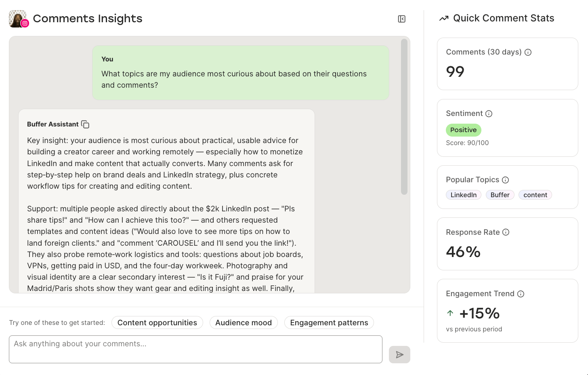588x375 pixels.
Task: Select Content opportunities suggestion
Action: [157, 322]
